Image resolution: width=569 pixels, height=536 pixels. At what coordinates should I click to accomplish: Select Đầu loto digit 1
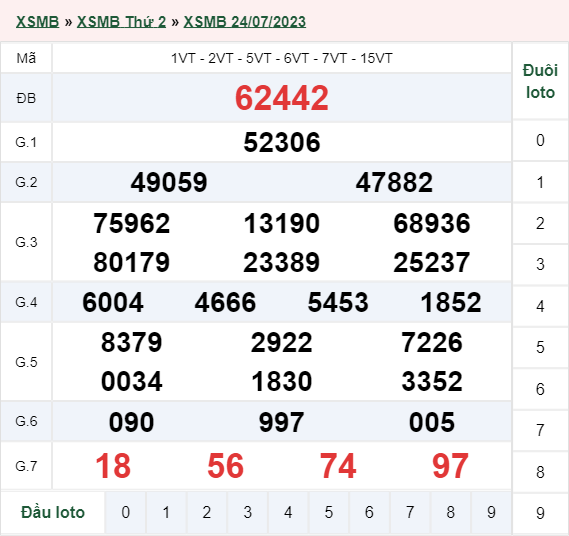pyautogui.click(x=166, y=512)
